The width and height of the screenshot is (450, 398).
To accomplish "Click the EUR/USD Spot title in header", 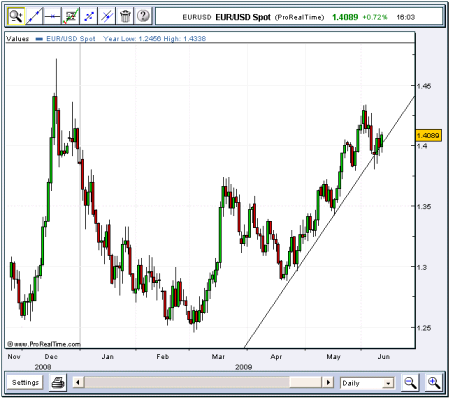I will (x=243, y=17).
